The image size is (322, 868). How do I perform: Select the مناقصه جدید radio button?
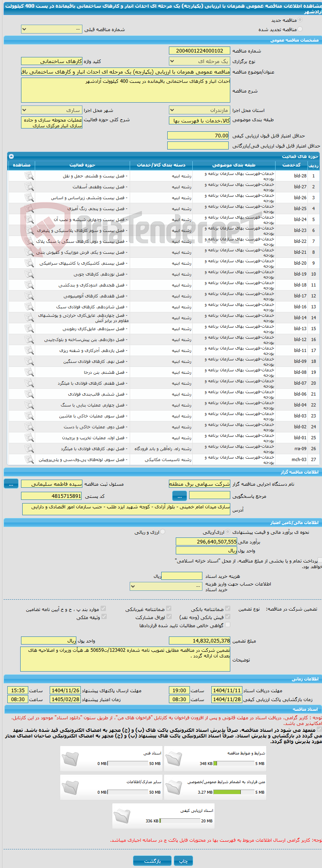coord(300,20)
